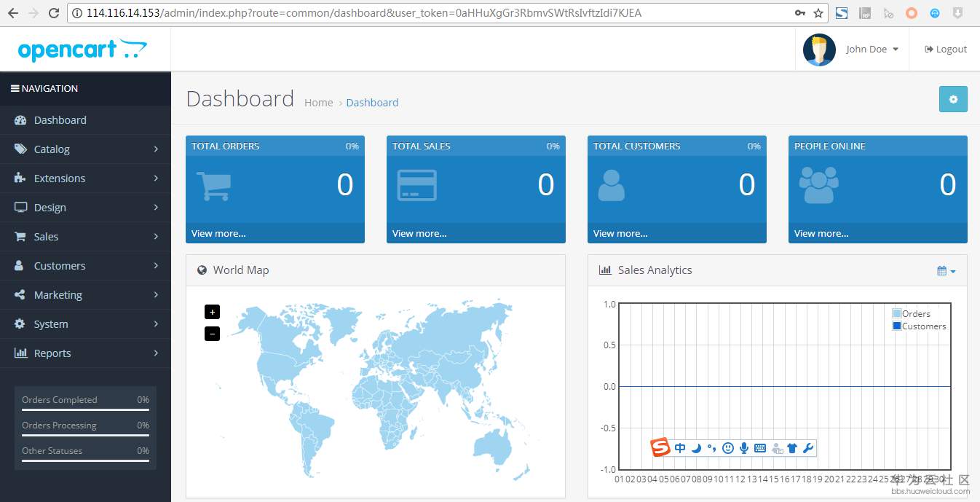Click the Home breadcrumb link

[319, 103]
